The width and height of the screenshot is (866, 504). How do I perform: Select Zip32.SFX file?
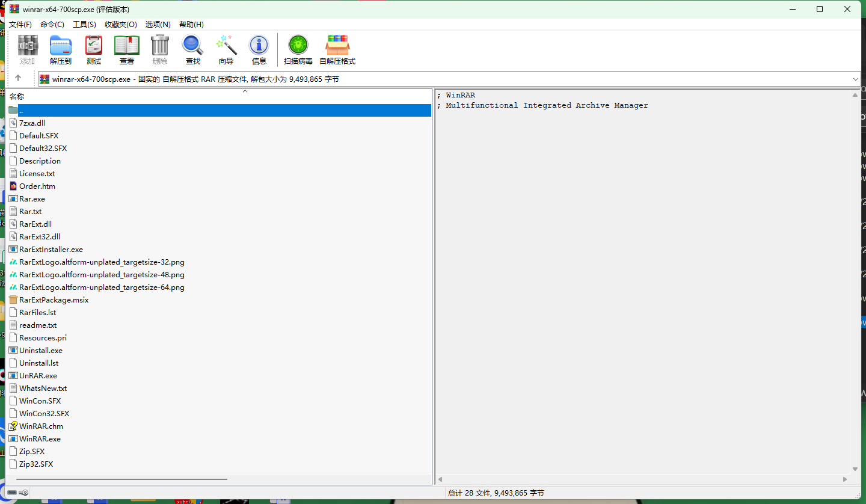(x=36, y=464)
